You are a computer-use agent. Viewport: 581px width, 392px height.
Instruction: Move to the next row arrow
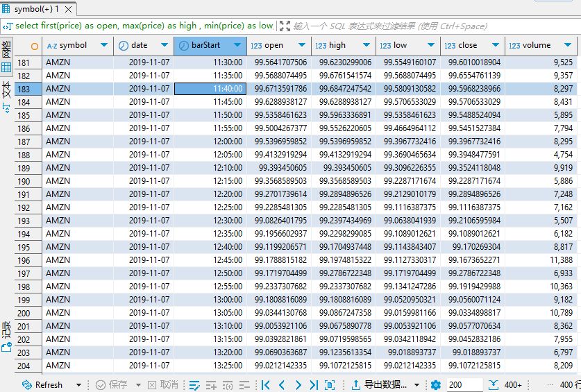click(298, 384)
